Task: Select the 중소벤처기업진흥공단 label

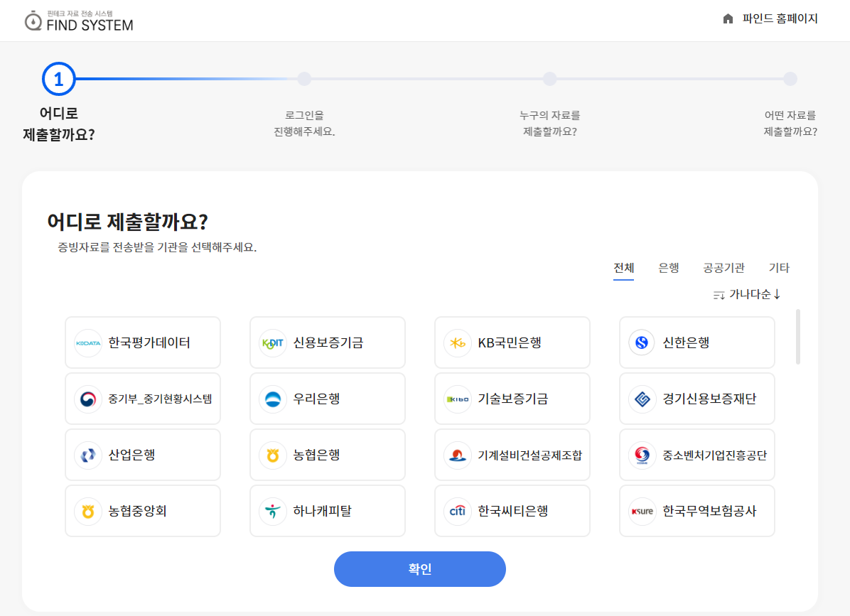Action: tap(714, 455)
